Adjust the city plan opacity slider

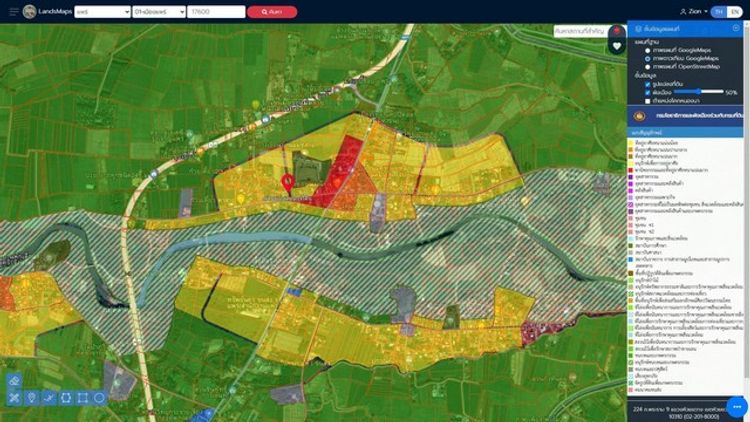click(698, 92)
